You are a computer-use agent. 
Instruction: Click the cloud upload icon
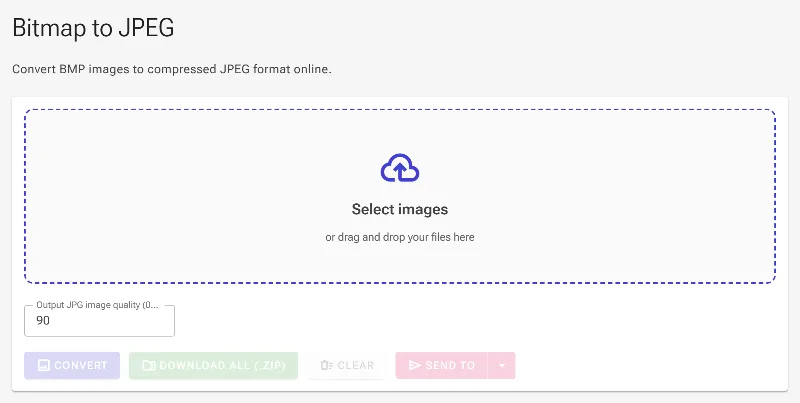pyautogui.click(x=400, y=168)
